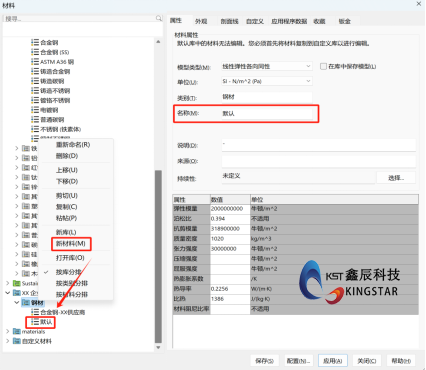Expand the 铁 category node
Viewport: 426px width, 370px height.
click(17, 148)
